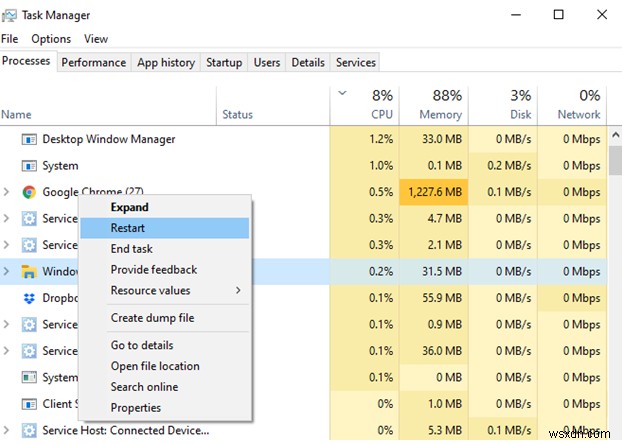Click the Client Server process icon
Image resolution: width=622 pixels, height=444 pixels.
click(29, 404)
